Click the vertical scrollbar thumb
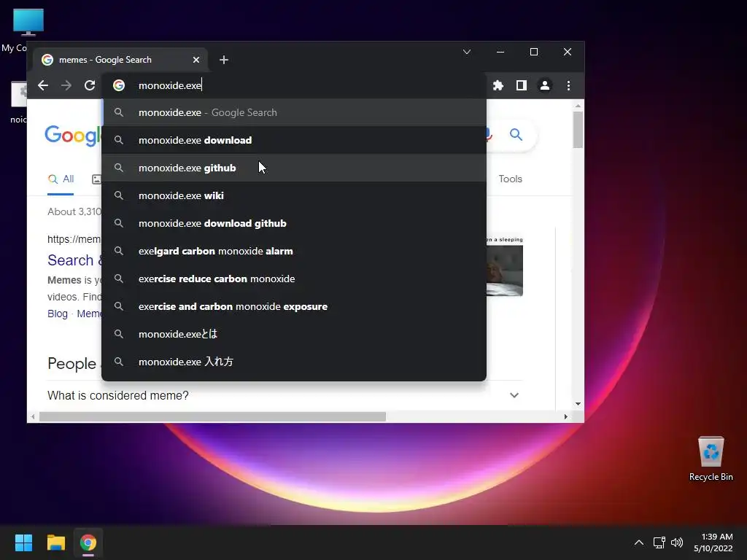Image resolution: width=747 pixels, height=560 pixels. pos(578,130)
